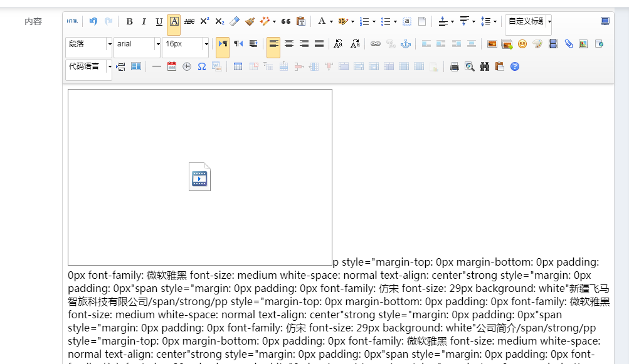629x364 pixels.
Task: Attach a file with the paperclip icon
Action: point(569,44)
